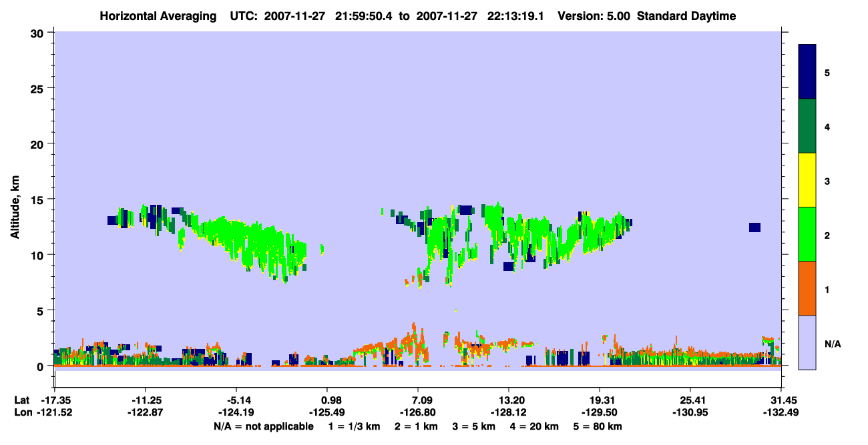Click the bright green level 2 legend swatch
The height and width of the screenshot is (445, 868).
pyautogui.click(x=807, y=234)
